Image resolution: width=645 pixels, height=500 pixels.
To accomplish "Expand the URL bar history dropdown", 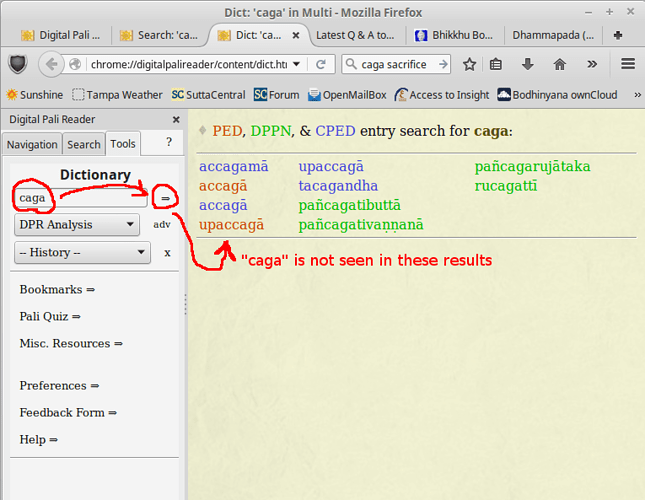I will pyautogui.click(x=297, y=64).
